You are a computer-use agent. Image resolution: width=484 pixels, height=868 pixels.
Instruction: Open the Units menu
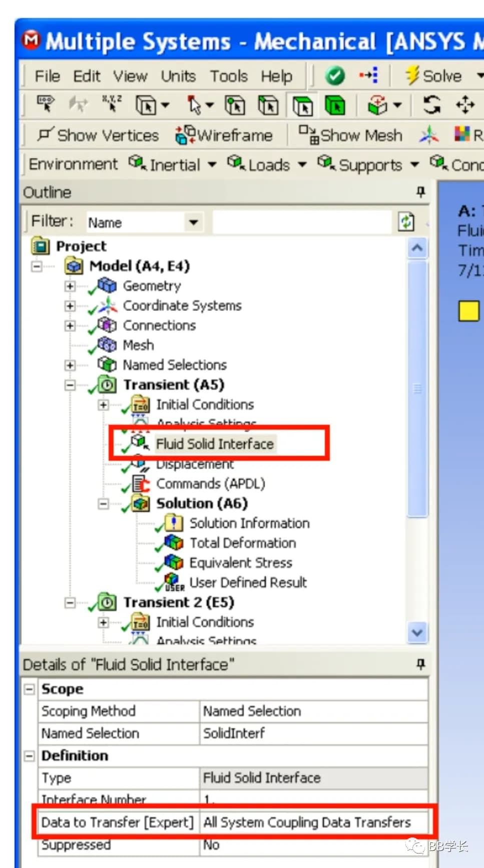(178, 76)
